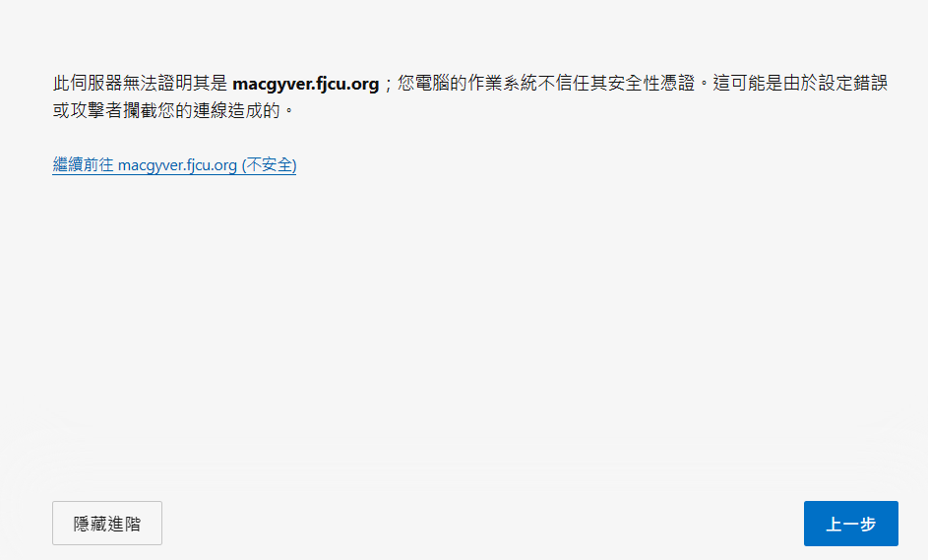The image size is (928, 560).
Task: Click the (不安全) part of the proceed link
Action: pos(269,164)
